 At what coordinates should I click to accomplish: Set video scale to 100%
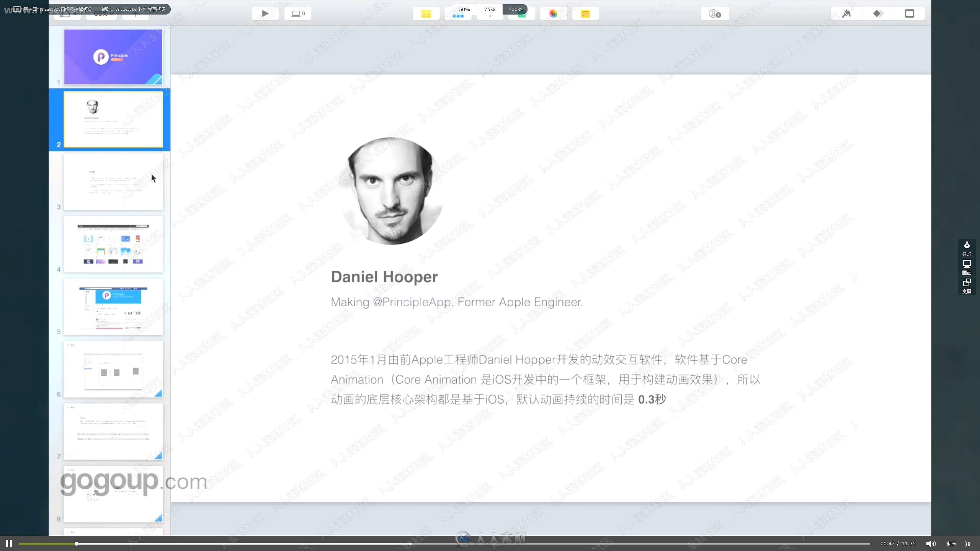pos(515,9)
